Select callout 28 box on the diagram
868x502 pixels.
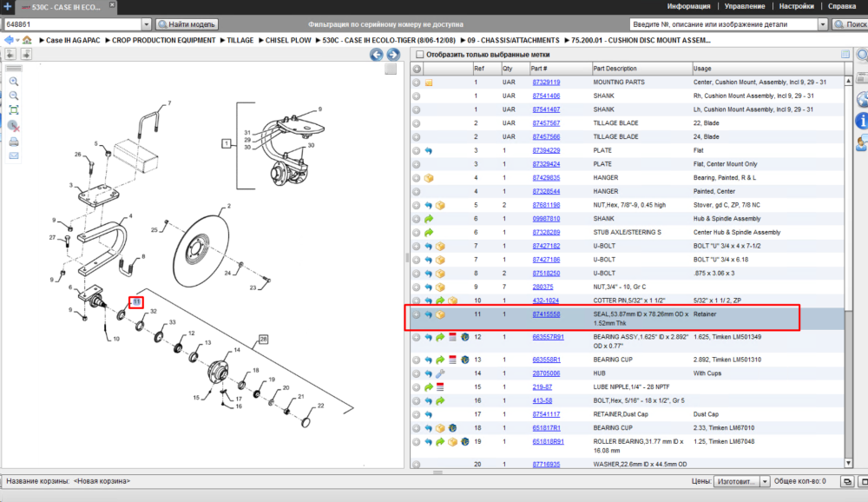(264, 339)
